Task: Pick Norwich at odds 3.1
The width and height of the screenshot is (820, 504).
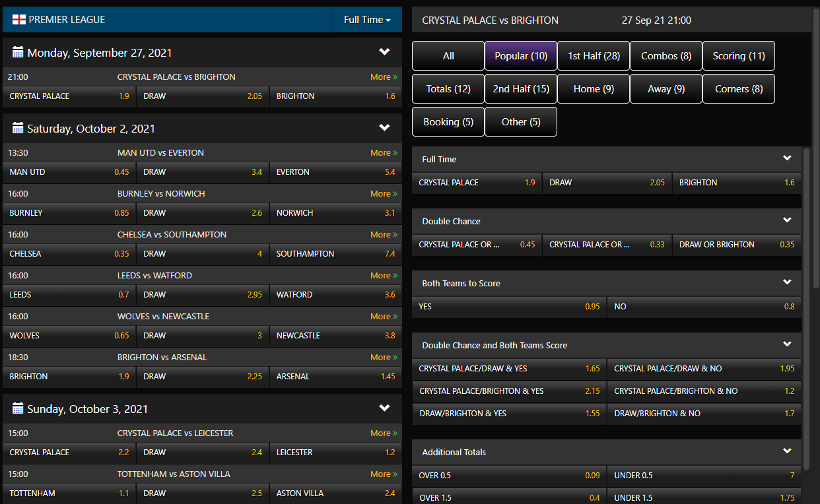Action: coord(335,213)
